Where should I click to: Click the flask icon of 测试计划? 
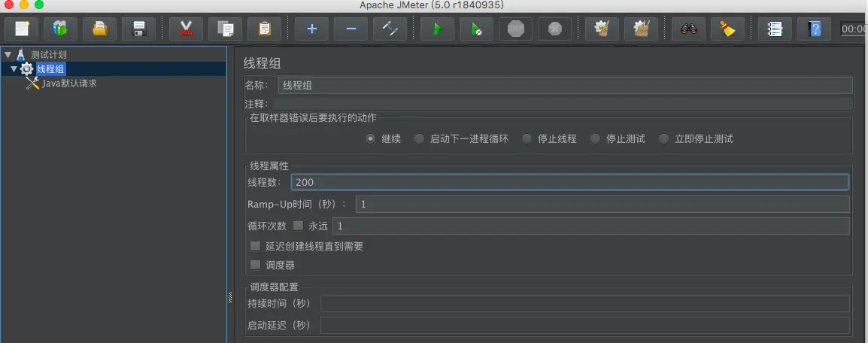click(21, 55)
